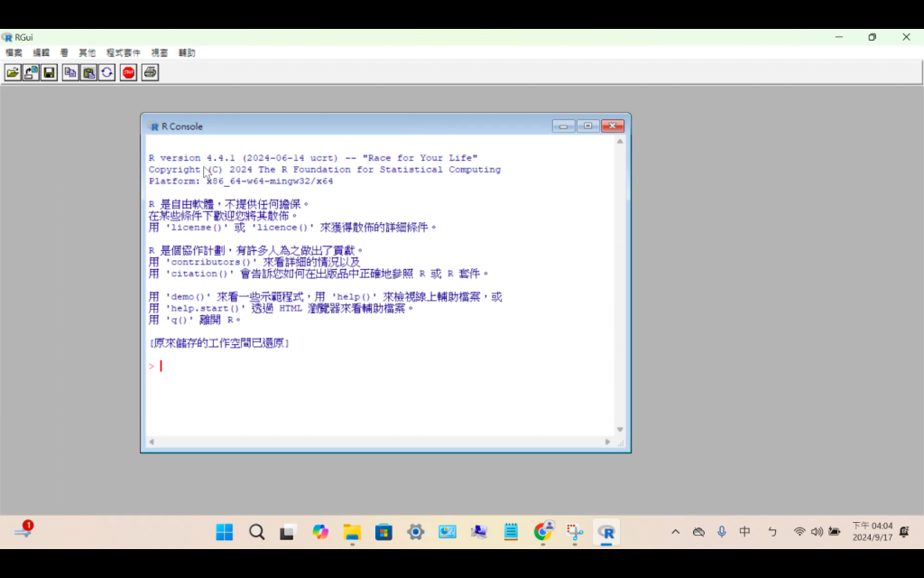
Task: Open taskbar Search magnifier
Action: pyautogui.click(x=256, y=532)
